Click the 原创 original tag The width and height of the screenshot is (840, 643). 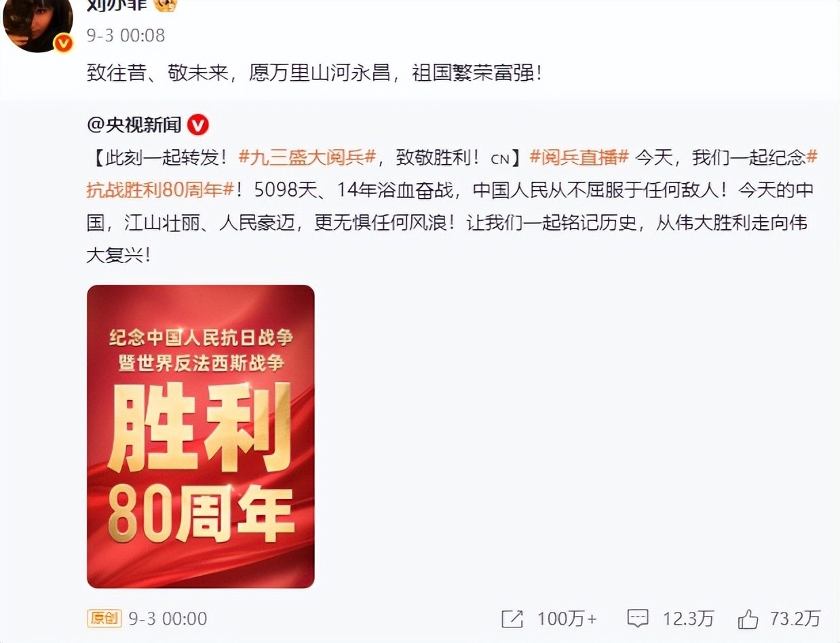[104, 619]
